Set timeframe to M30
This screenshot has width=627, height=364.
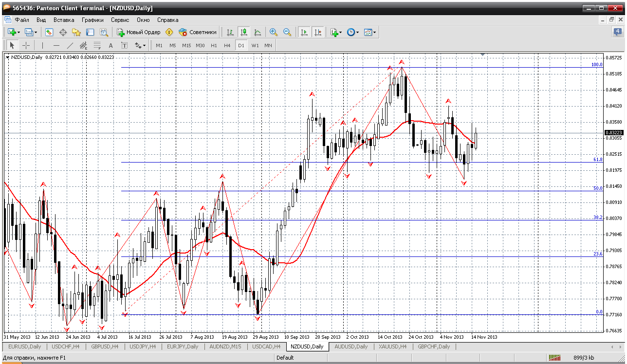(200, 45)
